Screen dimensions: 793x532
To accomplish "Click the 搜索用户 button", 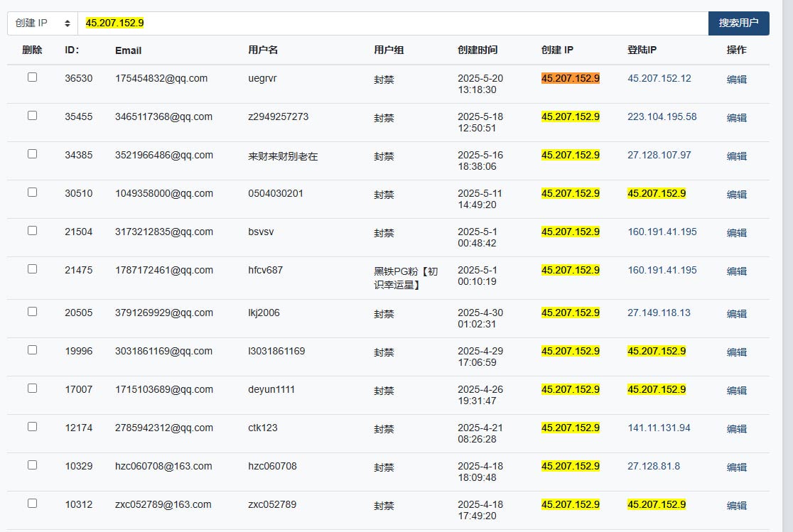I will 738,23.
